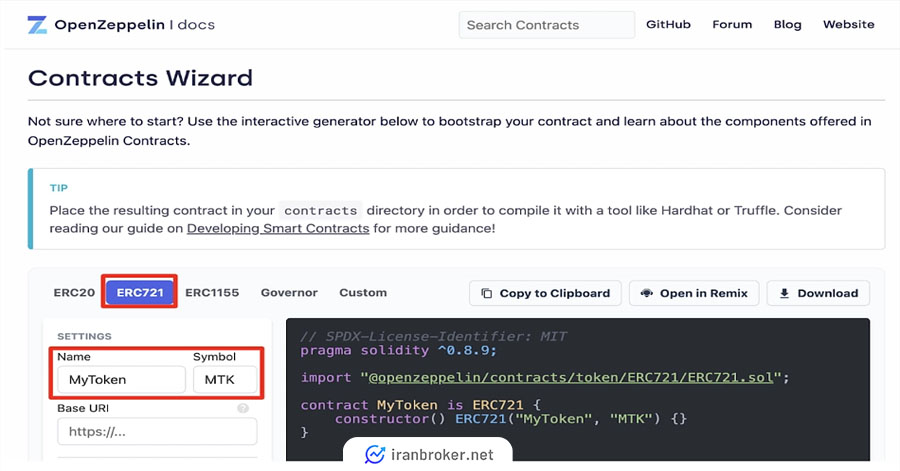Click the Open in Remix button

pos(694,293)
